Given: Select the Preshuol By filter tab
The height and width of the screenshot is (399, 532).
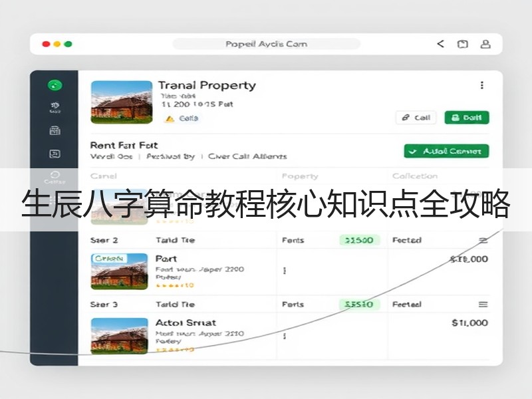Looking at the screenshot, I should (171, 156).
